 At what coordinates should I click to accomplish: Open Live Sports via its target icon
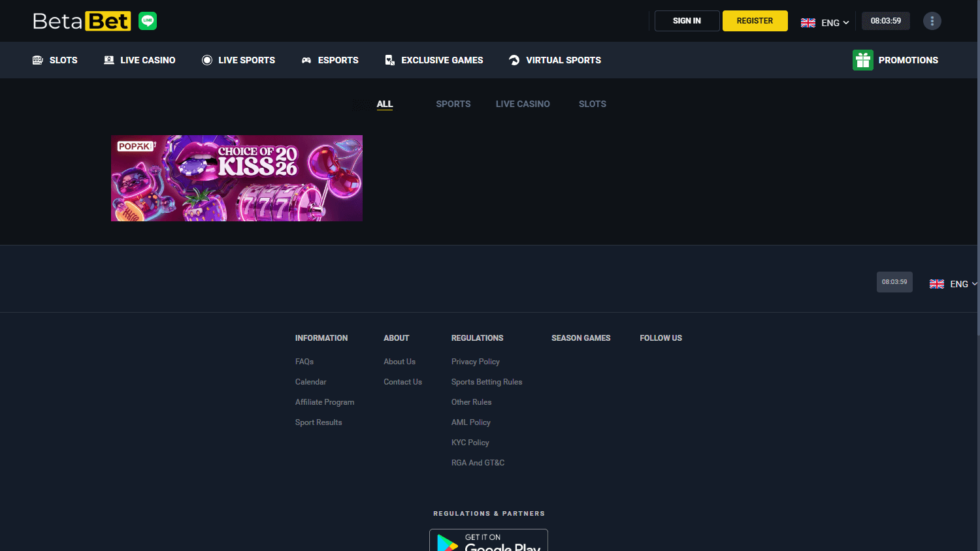click(x=207, y=59)
